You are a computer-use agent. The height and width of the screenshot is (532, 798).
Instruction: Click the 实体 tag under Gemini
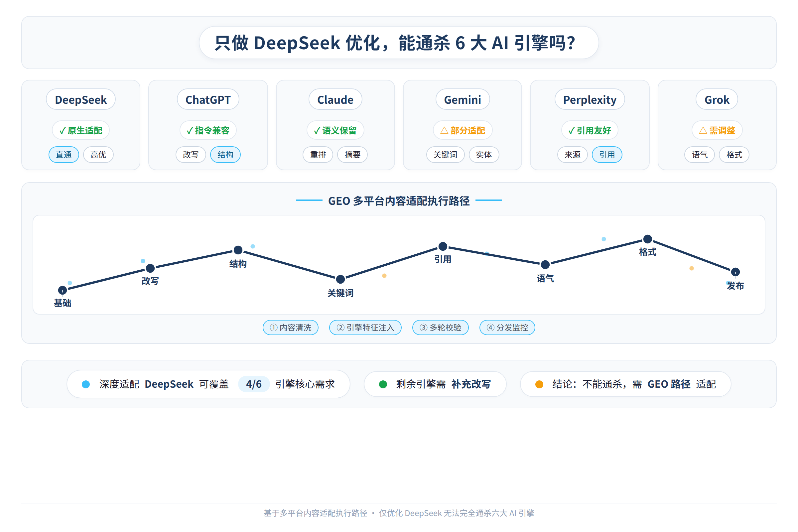(484, 155)
